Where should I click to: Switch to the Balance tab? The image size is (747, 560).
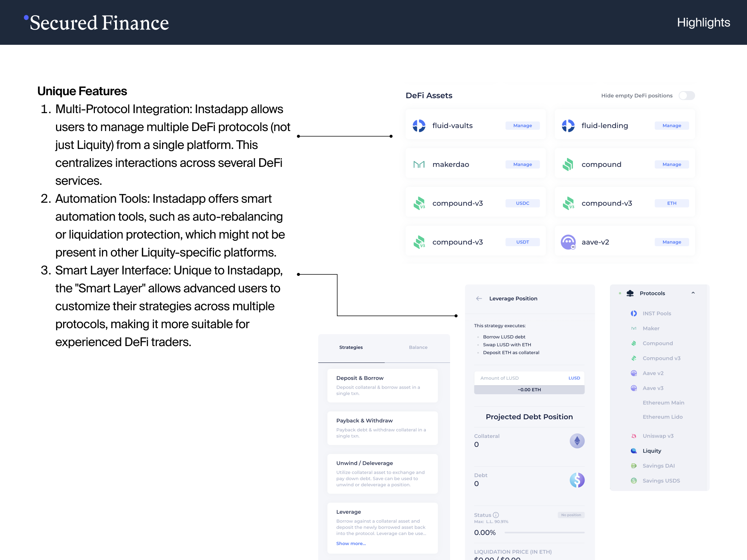(x=418, y=348)
